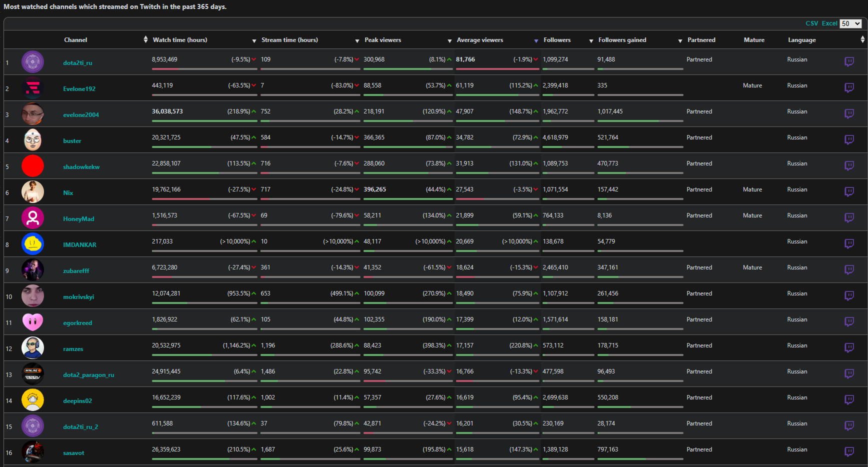Open Twitch icon for egorkreed

(849, 321)
